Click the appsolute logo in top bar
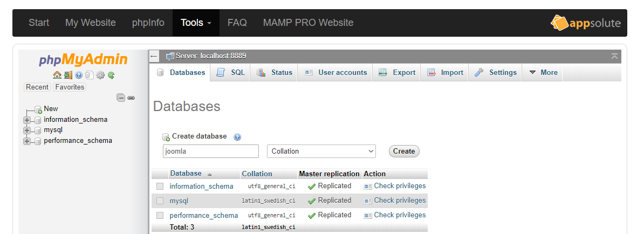Image resolution: width=644 pixels, height=234 pixels. pos(586,23)
